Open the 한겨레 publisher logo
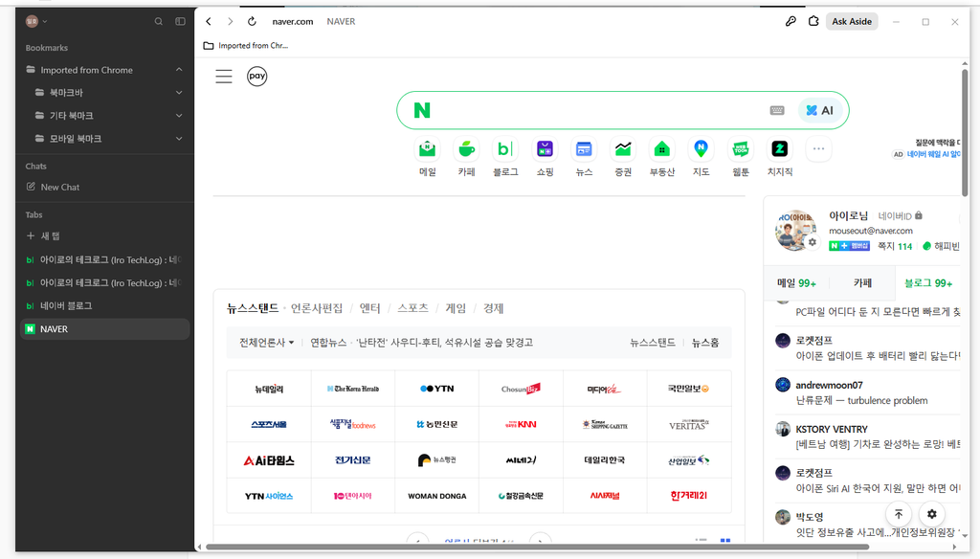The image size is (980, 559). pos(689,496)
